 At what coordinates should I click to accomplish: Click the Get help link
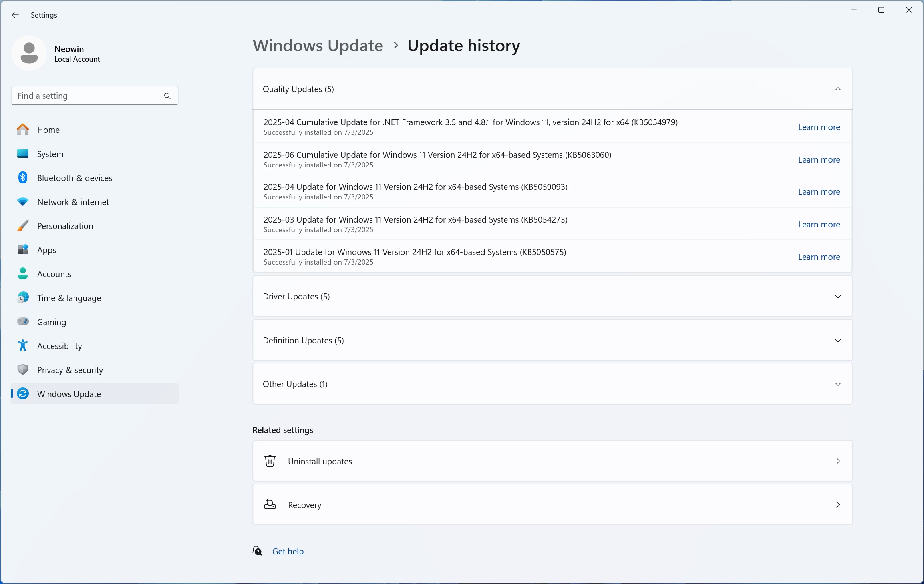288,551
